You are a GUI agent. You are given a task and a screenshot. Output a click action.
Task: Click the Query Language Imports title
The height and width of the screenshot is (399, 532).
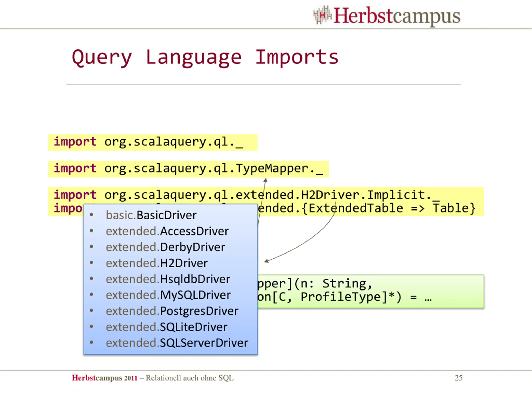point(205,58)
